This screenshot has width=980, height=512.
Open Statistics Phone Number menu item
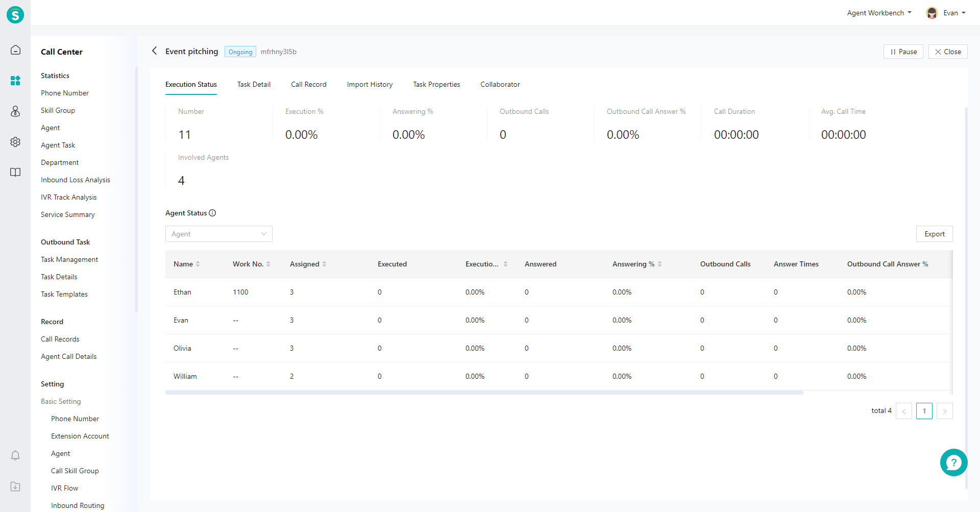tap(65, 93)
